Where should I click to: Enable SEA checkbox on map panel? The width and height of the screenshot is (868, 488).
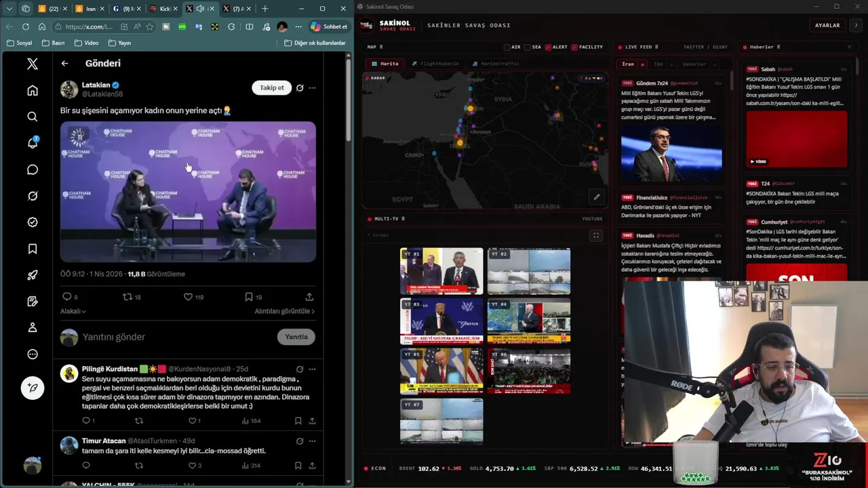(528, 47)
